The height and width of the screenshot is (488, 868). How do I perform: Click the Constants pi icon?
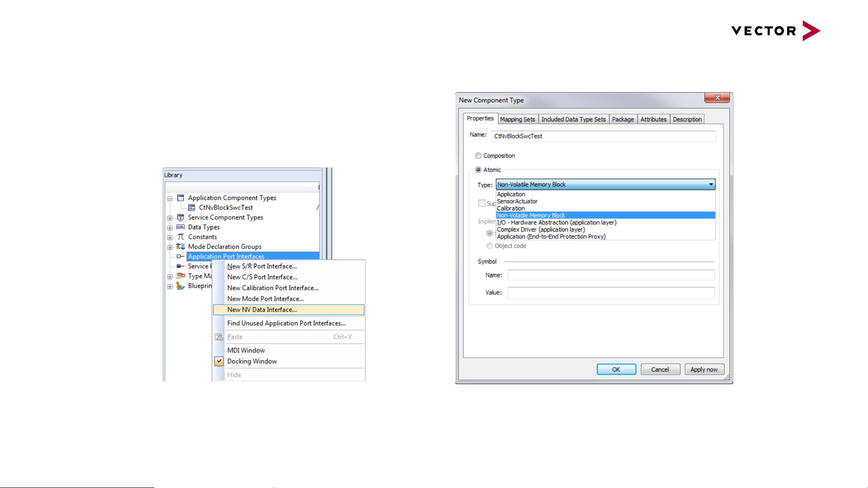point(181,237)
